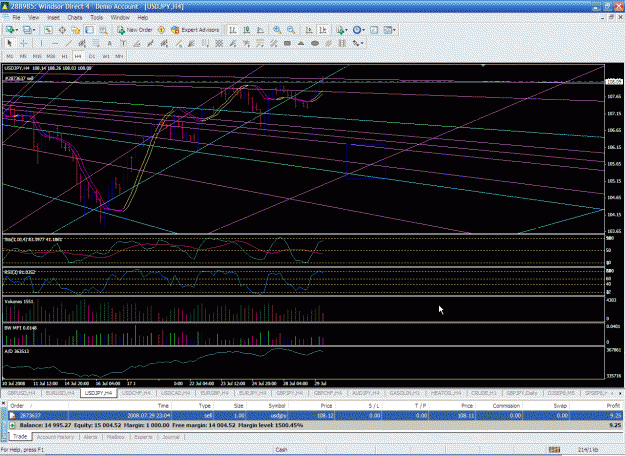The height and width of the screenshot is (456, 625).
Task: Open the Templates icon
Action: [x=387, y=30]
